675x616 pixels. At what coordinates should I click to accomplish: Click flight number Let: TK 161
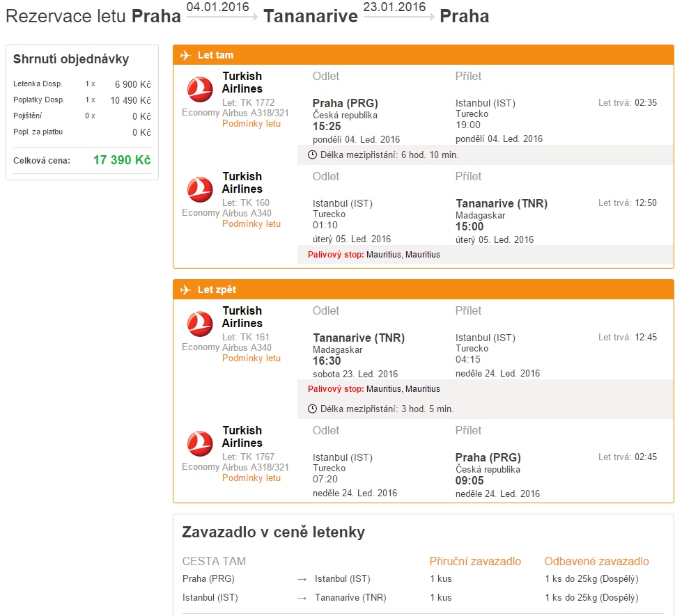pyautogui.click(x=246, y=337)
